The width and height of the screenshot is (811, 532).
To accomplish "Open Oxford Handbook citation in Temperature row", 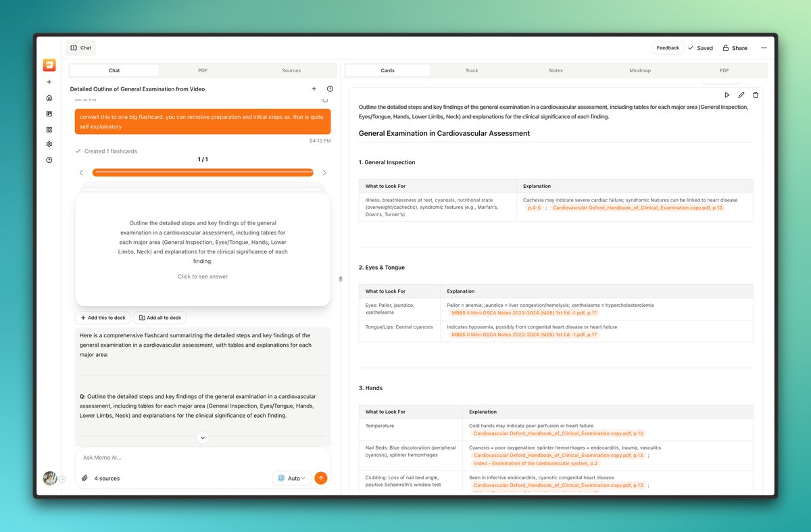I will pyautogui.click(x=558, y=433).
